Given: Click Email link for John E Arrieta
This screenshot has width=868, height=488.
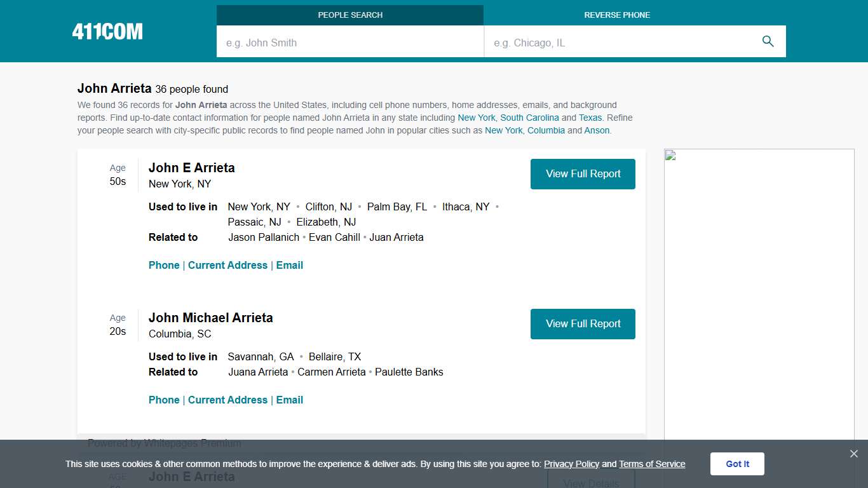Looking at the screenshot, I should [290, 265].
